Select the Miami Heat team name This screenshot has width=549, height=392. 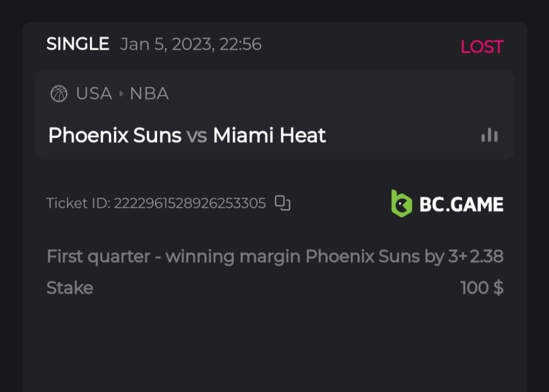(x=269, y=135)
